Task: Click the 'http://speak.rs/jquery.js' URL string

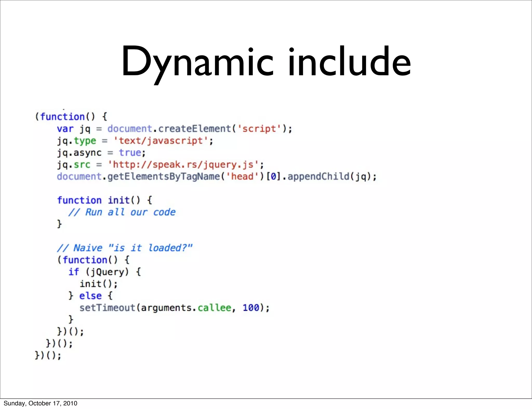Action: (x=183, y=165)
